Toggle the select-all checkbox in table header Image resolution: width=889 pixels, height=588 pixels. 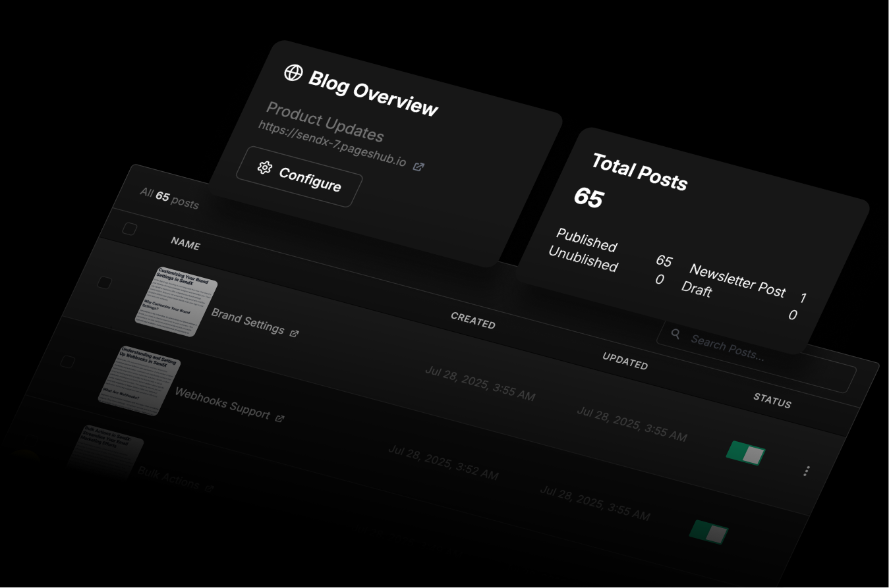[x=130, y=228]
